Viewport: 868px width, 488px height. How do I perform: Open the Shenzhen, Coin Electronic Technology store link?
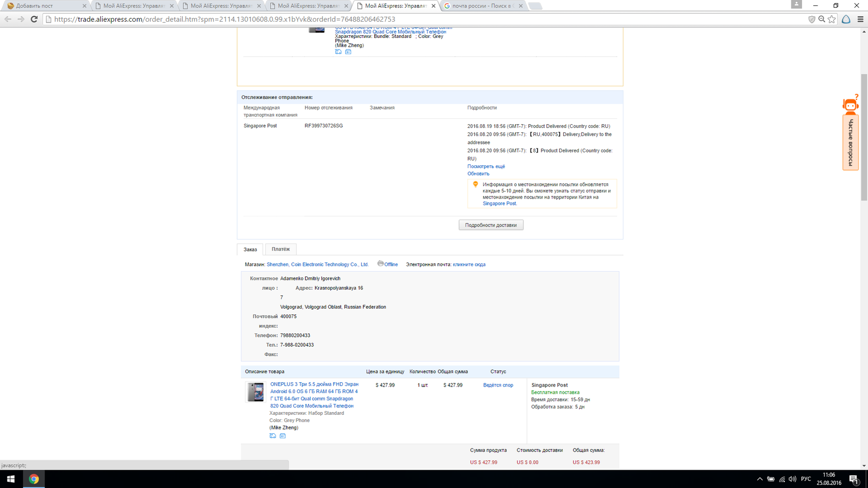317,265
